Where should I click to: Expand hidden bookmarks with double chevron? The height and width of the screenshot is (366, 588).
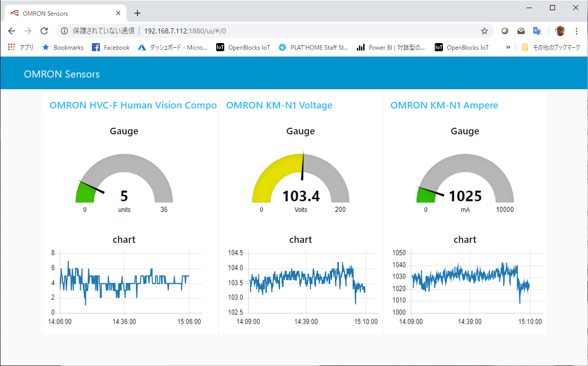pos(508,47)
